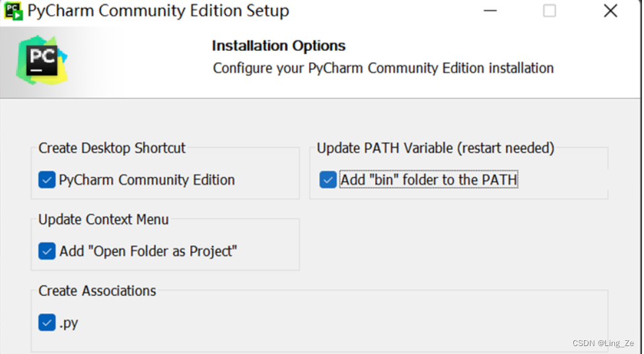644x354 pixels.
Task: Select the "Update Context Menu" group label
Action: pyautogui.click(x=104, y=220)
